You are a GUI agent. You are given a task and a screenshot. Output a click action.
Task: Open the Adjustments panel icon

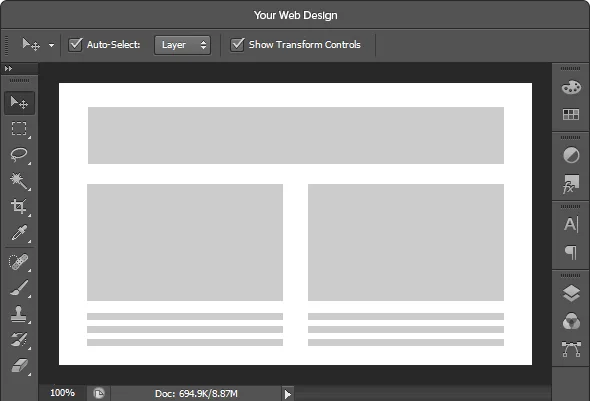tap(571, 155)
